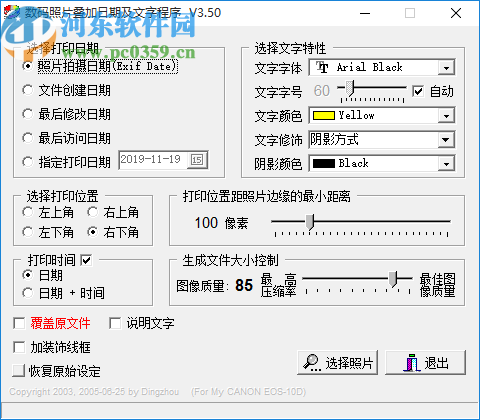Click the (For My CANON EOS-10D) text
Screen dimensions: 480x420
(249, 392)
